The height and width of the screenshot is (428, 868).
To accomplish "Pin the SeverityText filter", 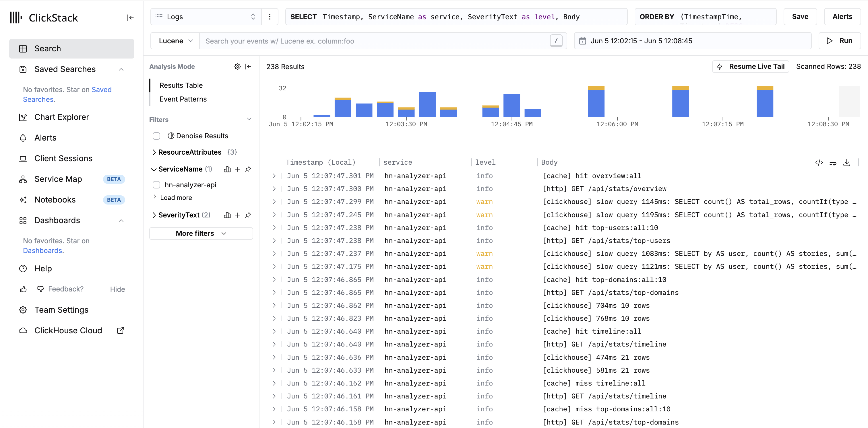I will [248, 215].
